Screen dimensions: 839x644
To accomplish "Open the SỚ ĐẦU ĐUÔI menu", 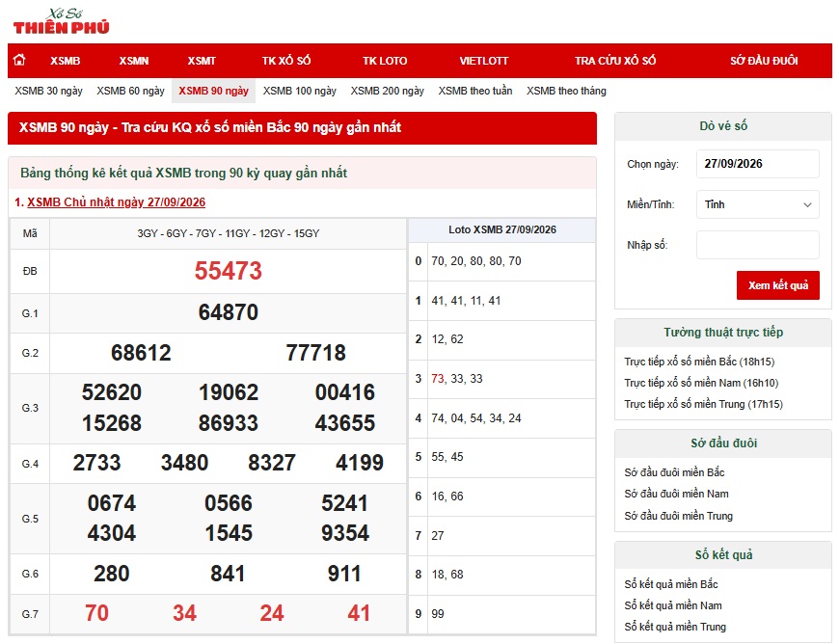I will tap(764, 61).
